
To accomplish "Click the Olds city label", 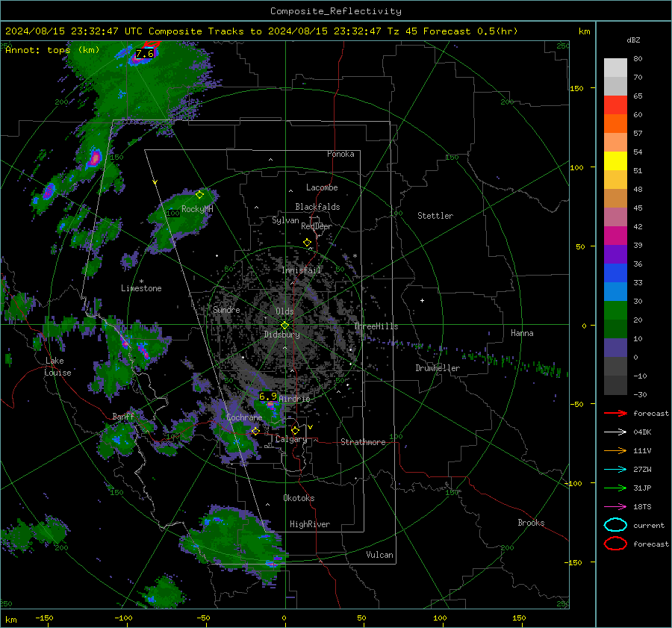I will click(x=284, y=311).
